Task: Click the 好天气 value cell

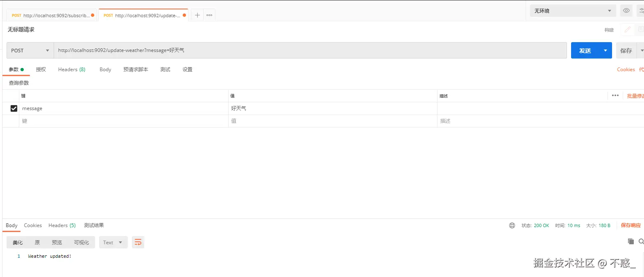Action: [333, 108]
